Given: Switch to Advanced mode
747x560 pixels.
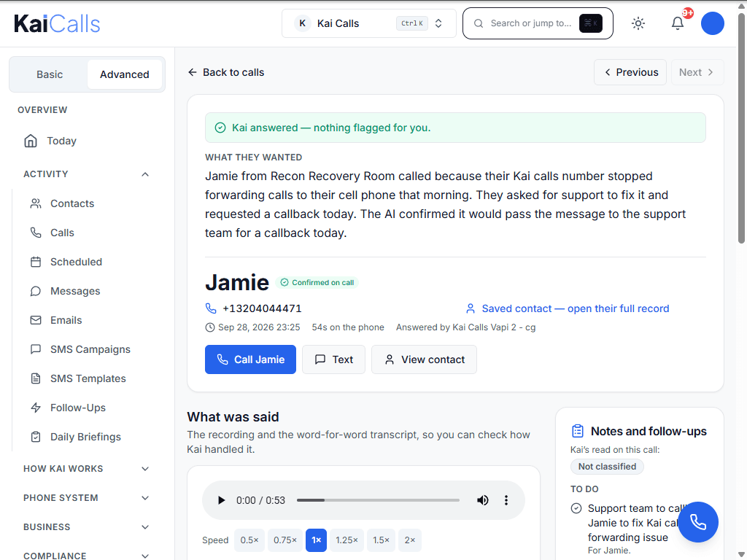Looking at the screenshot, I should pos(124,74).
